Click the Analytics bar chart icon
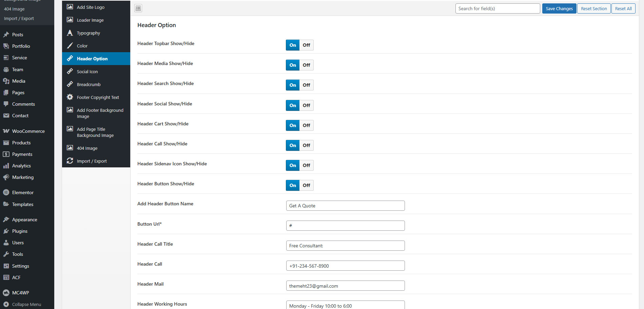 (x=6, y=166)
